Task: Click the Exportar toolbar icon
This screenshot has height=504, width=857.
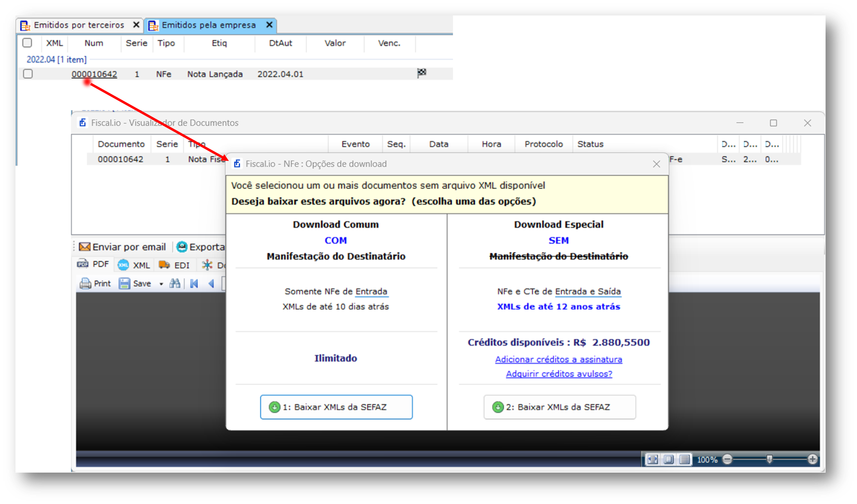Action: coord(182,247)
